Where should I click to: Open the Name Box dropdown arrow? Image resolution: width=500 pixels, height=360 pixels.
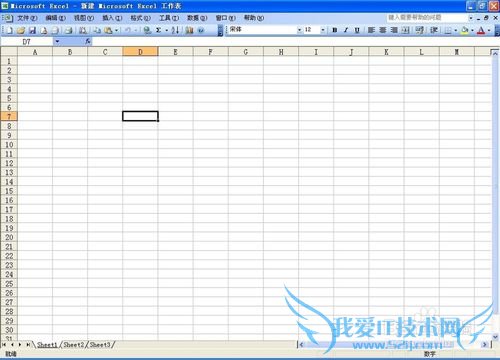57,41
